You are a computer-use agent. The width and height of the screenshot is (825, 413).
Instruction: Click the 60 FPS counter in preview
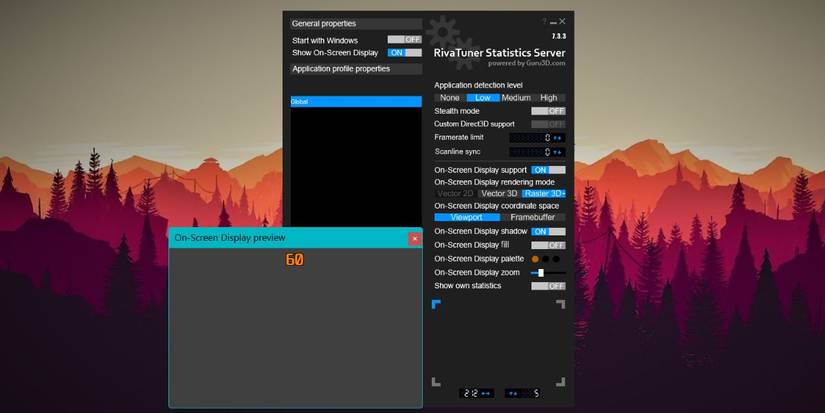coord(295,259)
